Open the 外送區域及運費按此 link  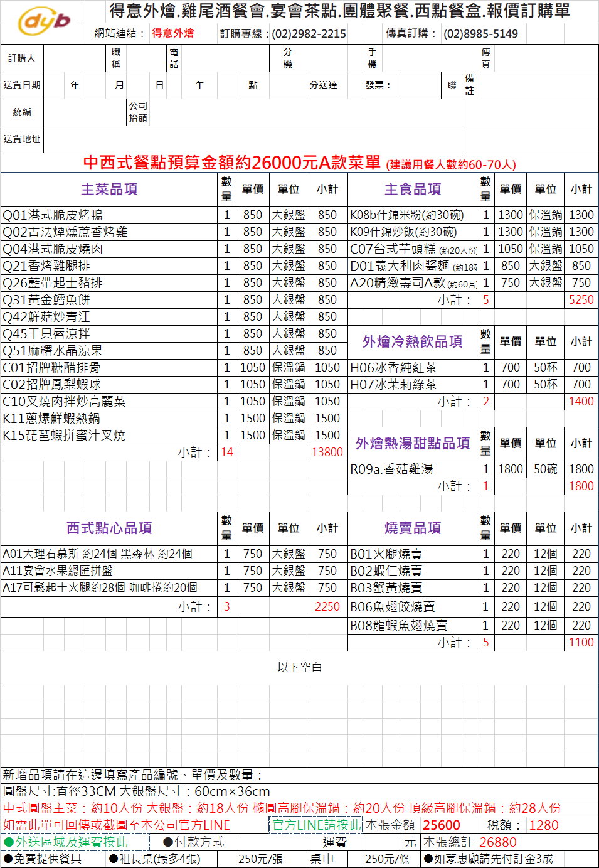(x=71, y=842)
